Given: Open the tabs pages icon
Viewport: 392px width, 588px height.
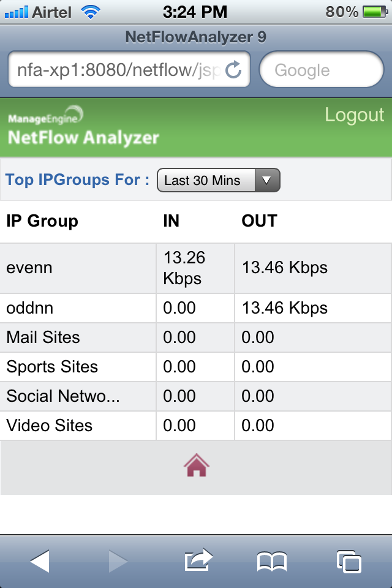Looking at the screenshot, I should coord(349,562).
